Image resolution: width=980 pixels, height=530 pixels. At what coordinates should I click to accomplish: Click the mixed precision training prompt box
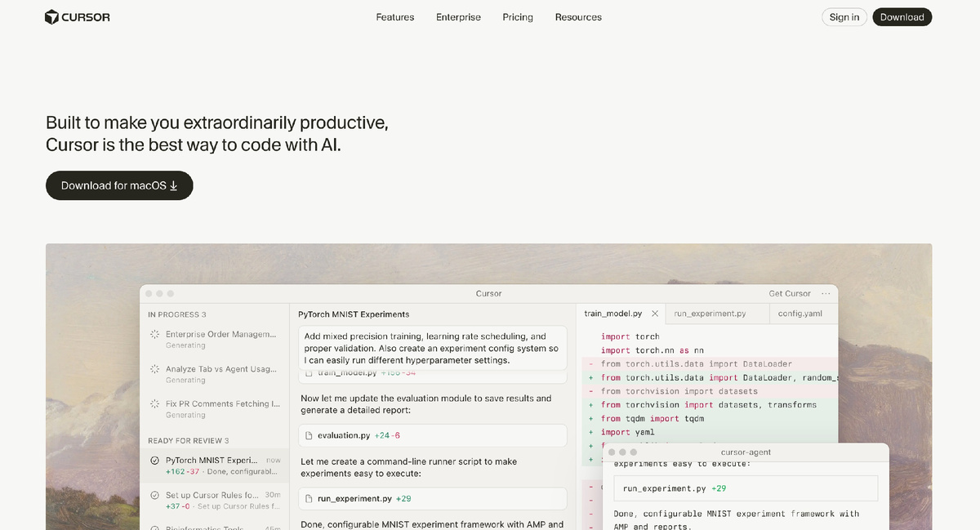click(x=433, y=348)
